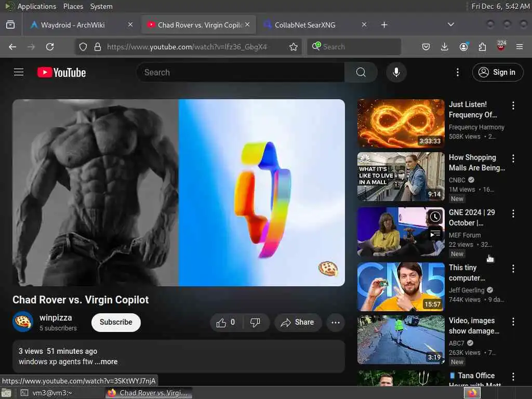The height and width of the screenshot is (399, 532).
Task: Click the YouTube search magnifier button
Action: coord(361,72)
